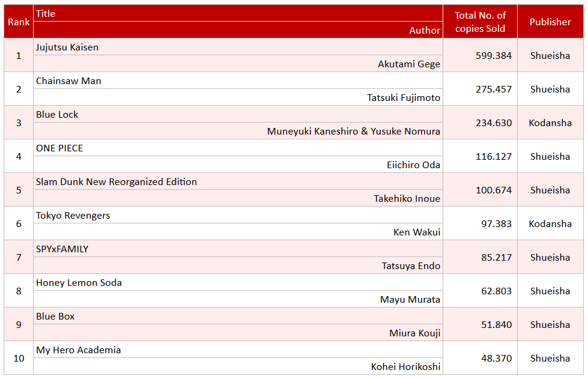The height and width of the screenshot is (379, 588).
Task: Click the Author header label
Action: (x=425, y=31)
